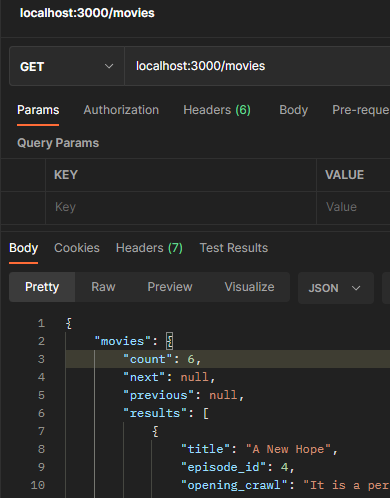This screenshot has height=498, width=390.
Task: Click the "A New Hope" title value
Action: pos(288,449)
